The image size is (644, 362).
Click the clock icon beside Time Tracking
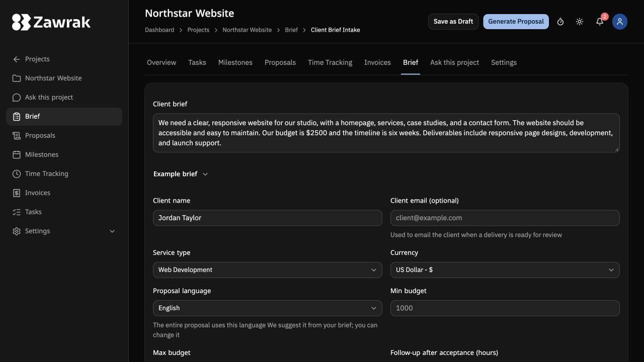17,174
